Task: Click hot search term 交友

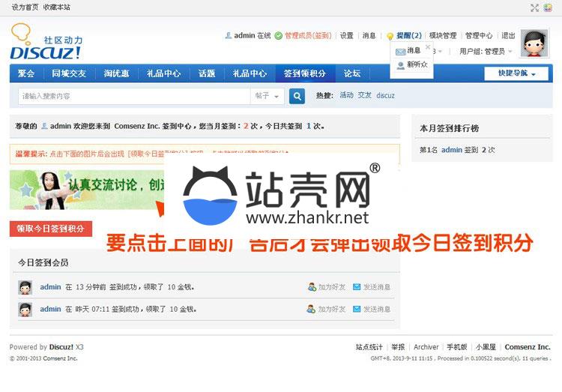Action: (x=364, y=95)
